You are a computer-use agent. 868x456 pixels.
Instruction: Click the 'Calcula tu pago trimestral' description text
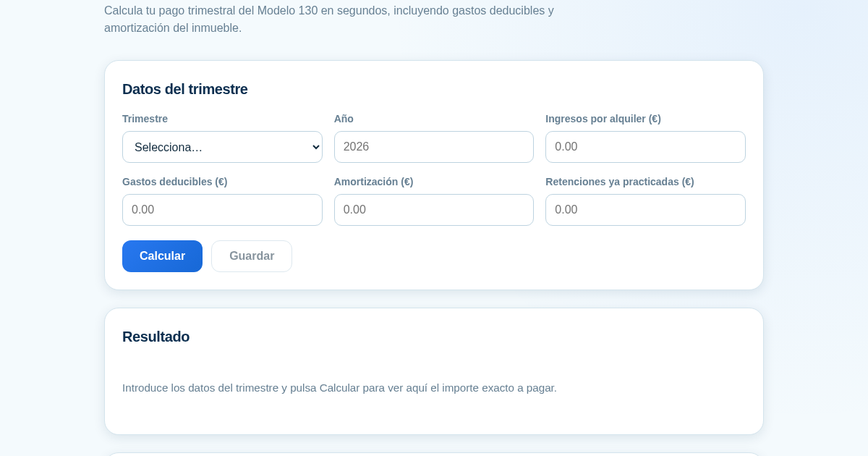click(x=329, y=20)
